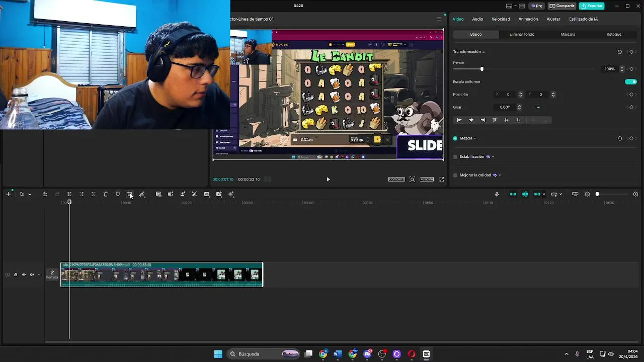Click the Relación aspect ratio button
The height and width of the screenshot is (362, 644).
(x=427, y=179)
